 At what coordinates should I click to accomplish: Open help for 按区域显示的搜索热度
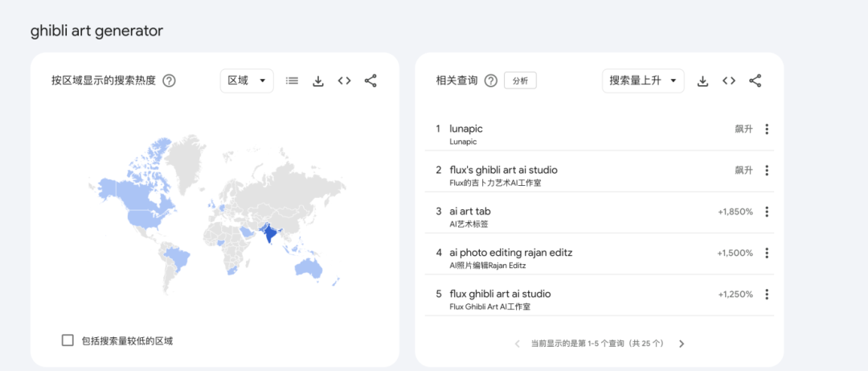(169, 81)
